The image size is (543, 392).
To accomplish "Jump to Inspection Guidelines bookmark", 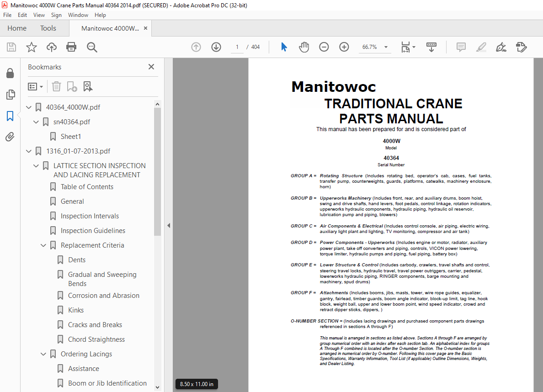I will click(93, 231).
